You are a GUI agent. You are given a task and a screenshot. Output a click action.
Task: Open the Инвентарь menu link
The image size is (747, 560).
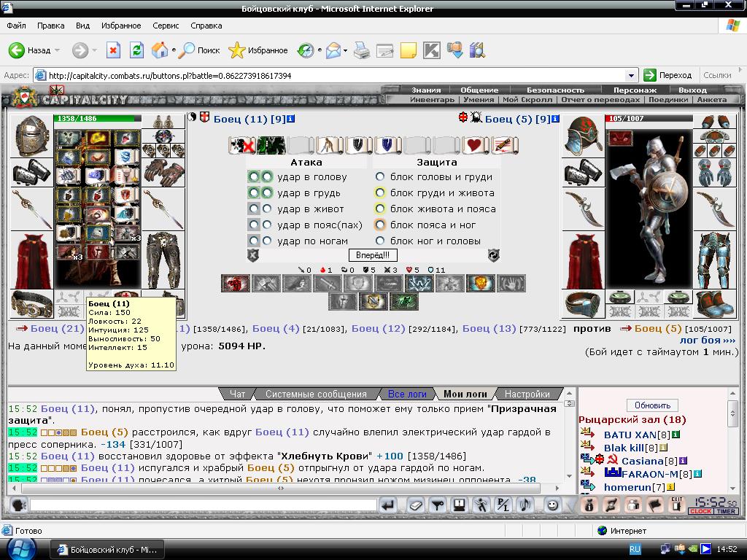click(x=432, y=99)
